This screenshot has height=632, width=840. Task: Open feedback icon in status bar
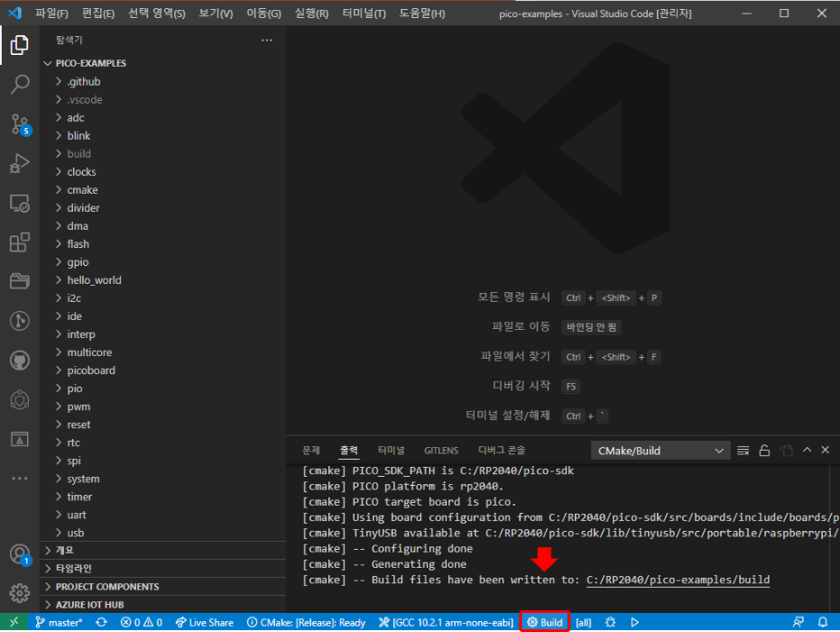(x=799, y=622)
